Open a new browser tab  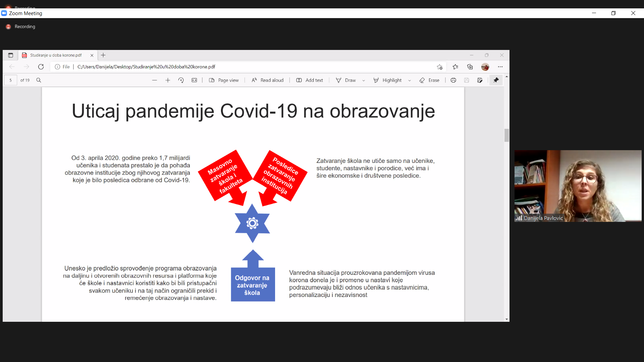click(103, 55)
